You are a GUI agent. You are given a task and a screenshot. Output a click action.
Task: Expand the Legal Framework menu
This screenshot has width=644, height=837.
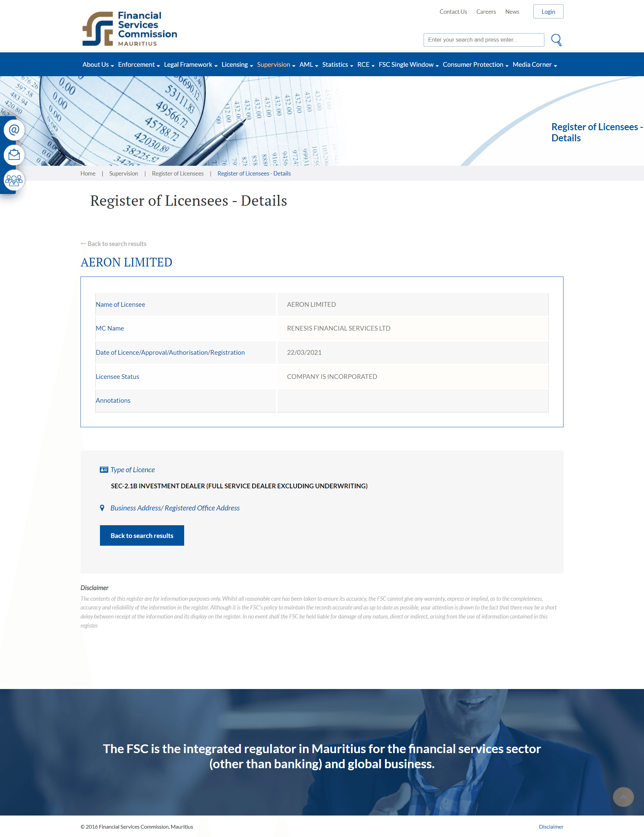point(191,64)
